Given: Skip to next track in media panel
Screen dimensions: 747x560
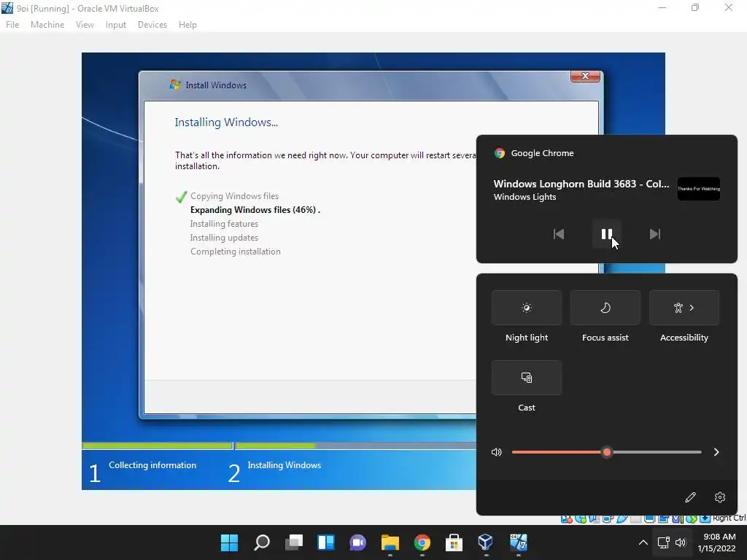Looking at the screenshot, I should click(x=655, y=234).
